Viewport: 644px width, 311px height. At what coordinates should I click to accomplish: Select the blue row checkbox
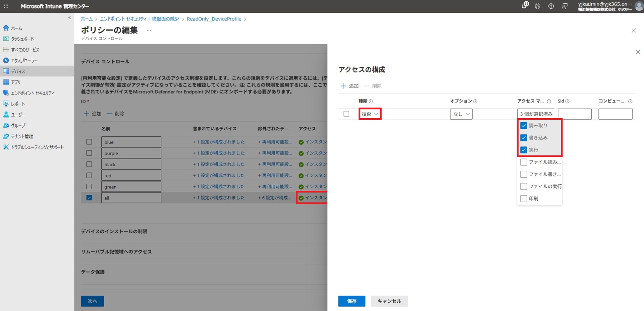point(89,142)
